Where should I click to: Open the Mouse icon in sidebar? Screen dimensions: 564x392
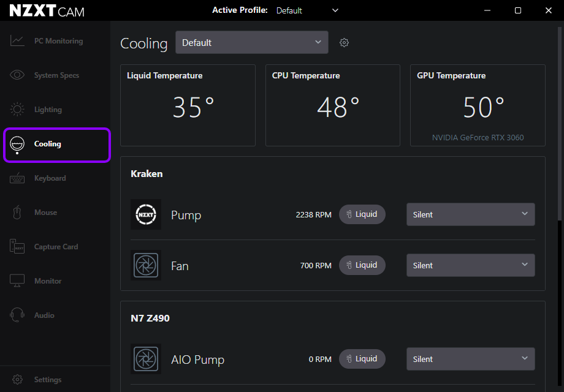[17, 213]
